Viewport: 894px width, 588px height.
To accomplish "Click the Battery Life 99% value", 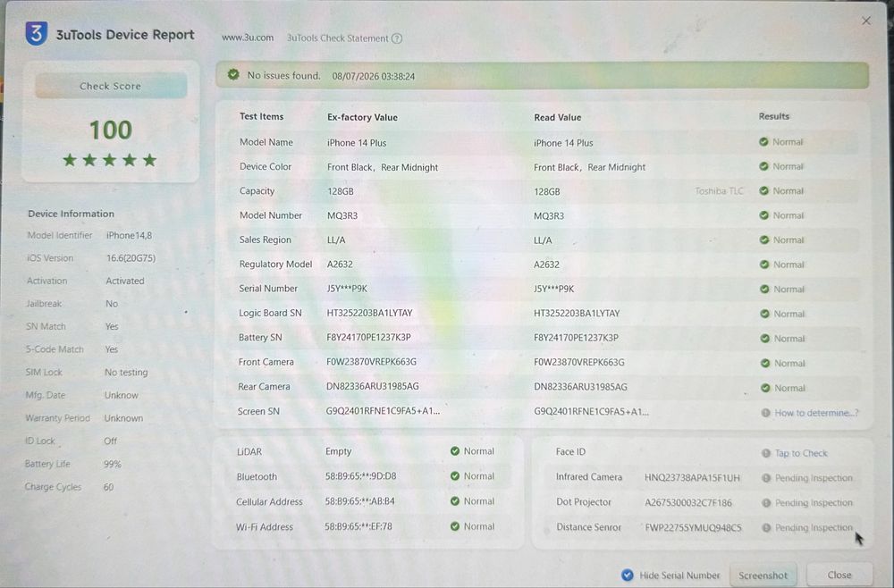I will (x=113, y=464).
